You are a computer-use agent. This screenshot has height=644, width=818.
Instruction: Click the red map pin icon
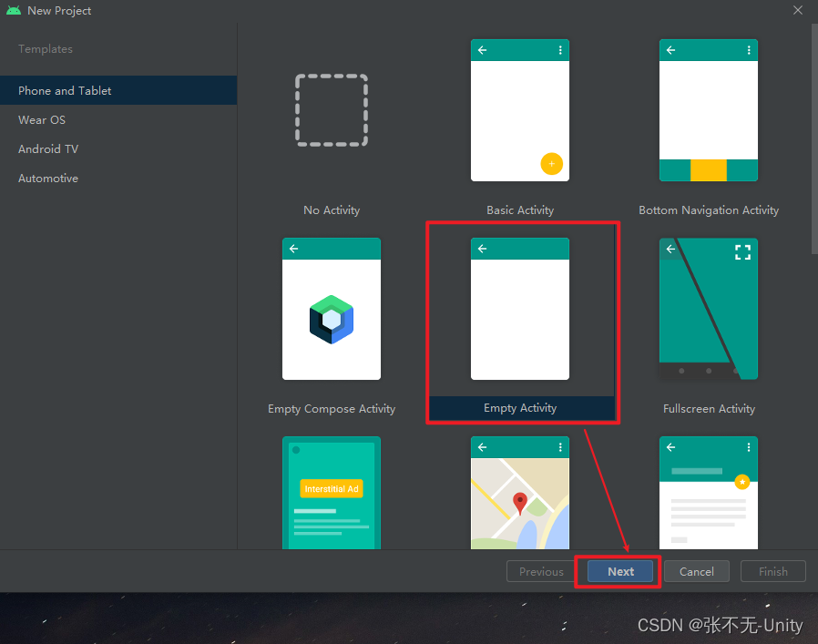coord(520,503)
